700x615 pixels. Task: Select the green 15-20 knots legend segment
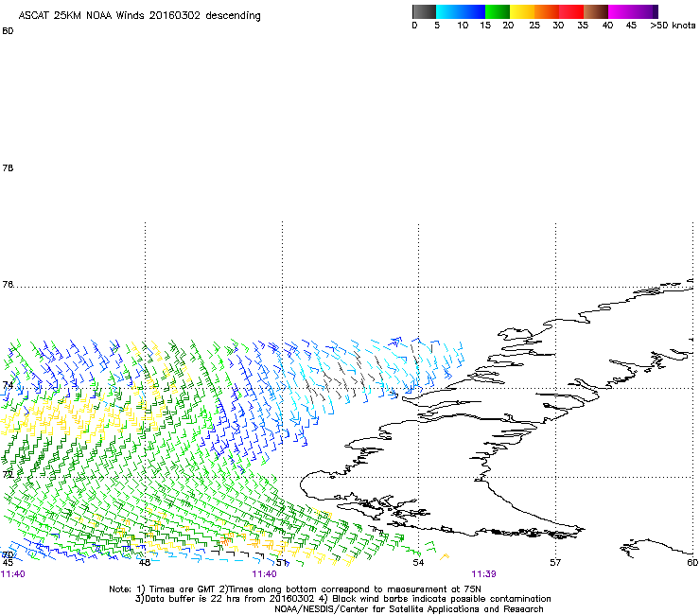click(498, 11)
